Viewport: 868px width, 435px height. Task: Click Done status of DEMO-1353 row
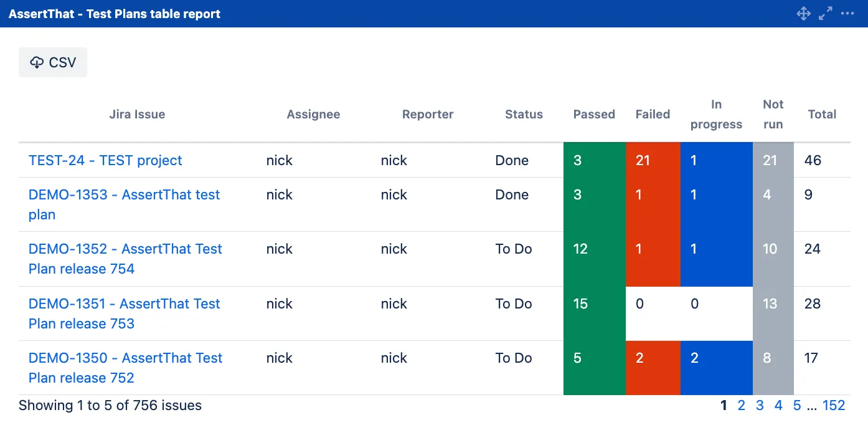[512, 194]
